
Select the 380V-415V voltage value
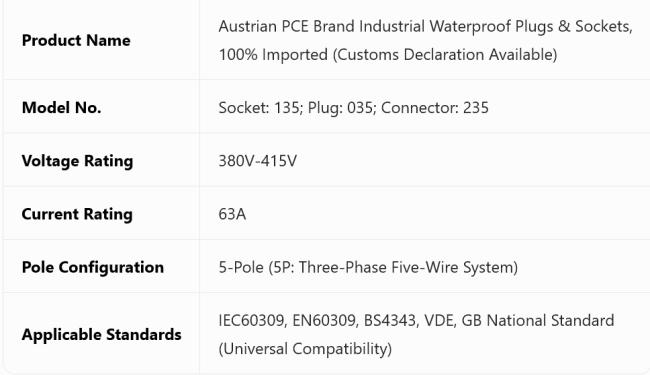point(257,161)
